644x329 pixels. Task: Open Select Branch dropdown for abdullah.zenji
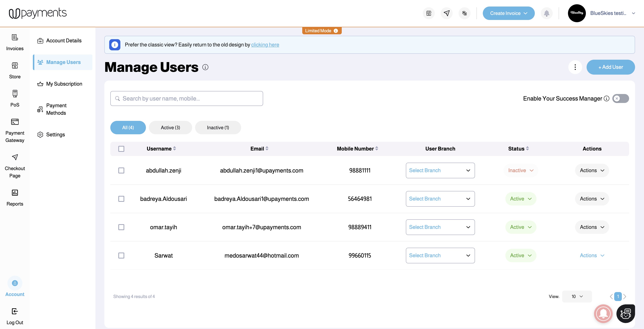point(440,171)
